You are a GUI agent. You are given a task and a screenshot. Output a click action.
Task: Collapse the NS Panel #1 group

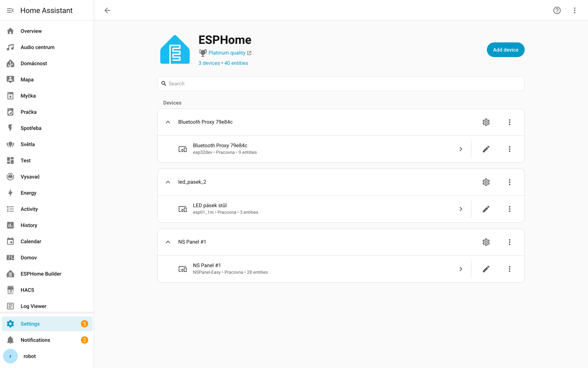[168, 242]
